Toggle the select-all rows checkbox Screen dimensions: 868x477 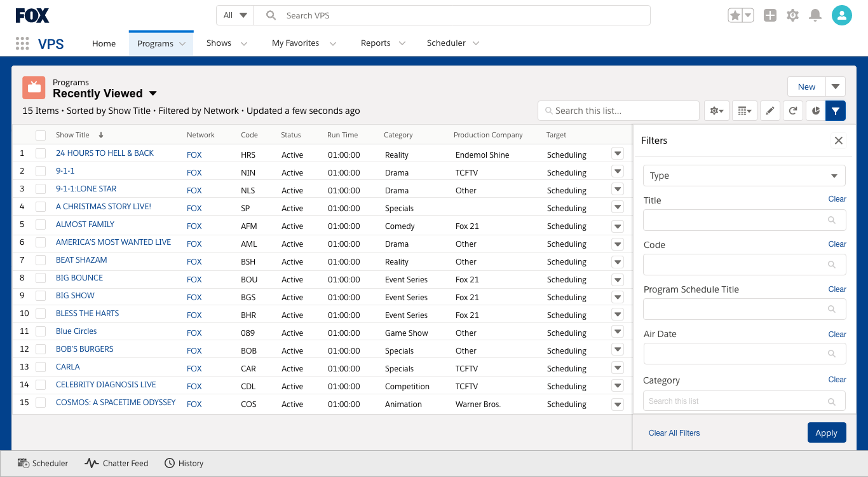[x=41, y=135]
